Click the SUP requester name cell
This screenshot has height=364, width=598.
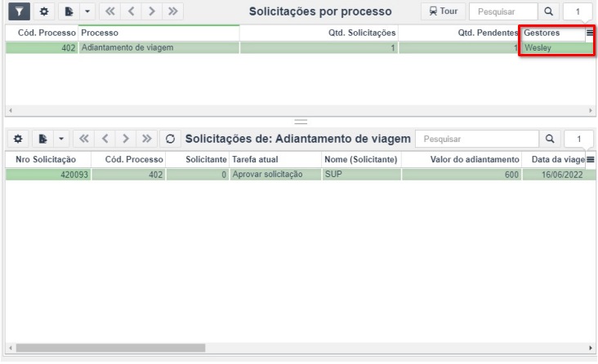[x=361, y=175]
